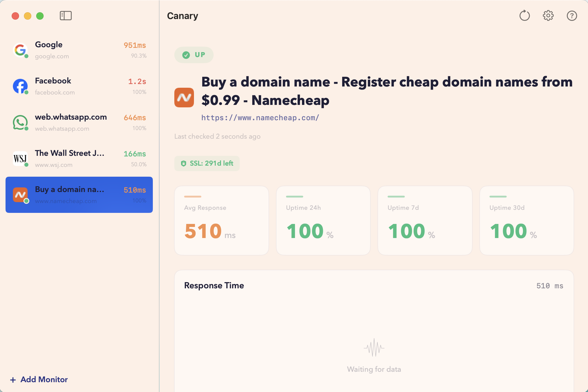Screen dimensions: 588x392
Task: Click Add Monitor button
Action: 39,379
